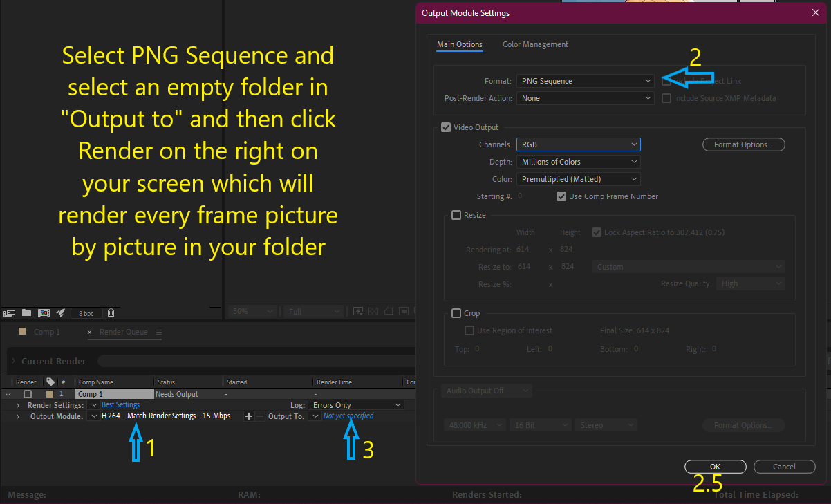Click the new composition icon
The height and width of the screenshot is (504, 831).
pos(44,312)
